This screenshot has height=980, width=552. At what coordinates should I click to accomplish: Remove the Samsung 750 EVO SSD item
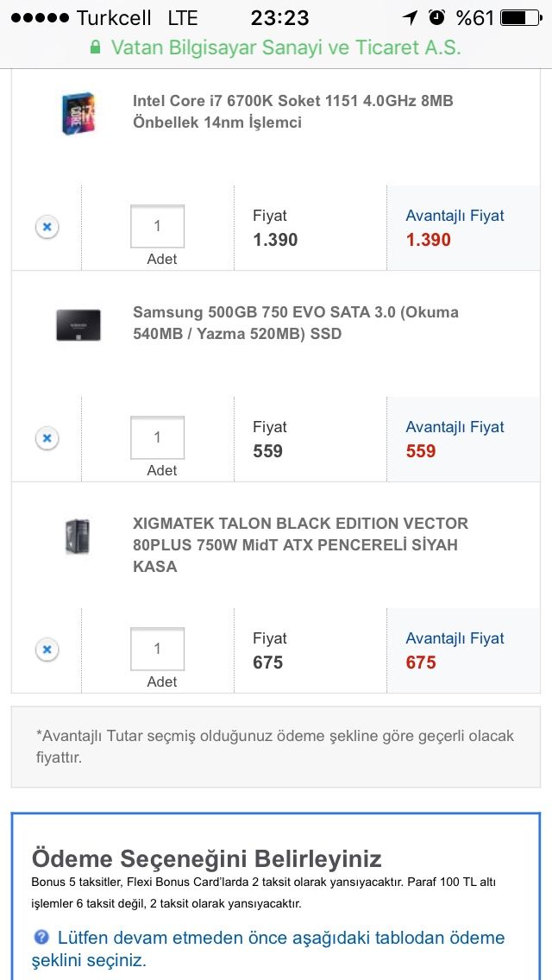pyautogui.click(x=47, y=438)
